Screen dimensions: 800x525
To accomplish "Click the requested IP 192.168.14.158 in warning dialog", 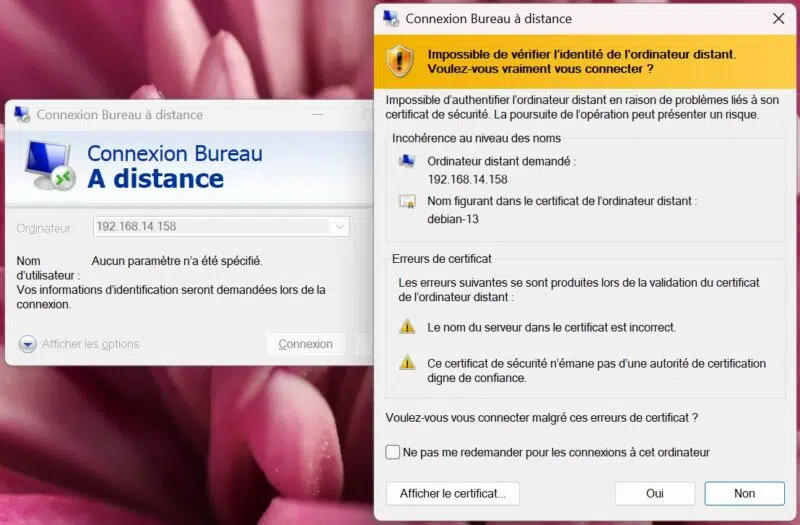I will 467,179.
